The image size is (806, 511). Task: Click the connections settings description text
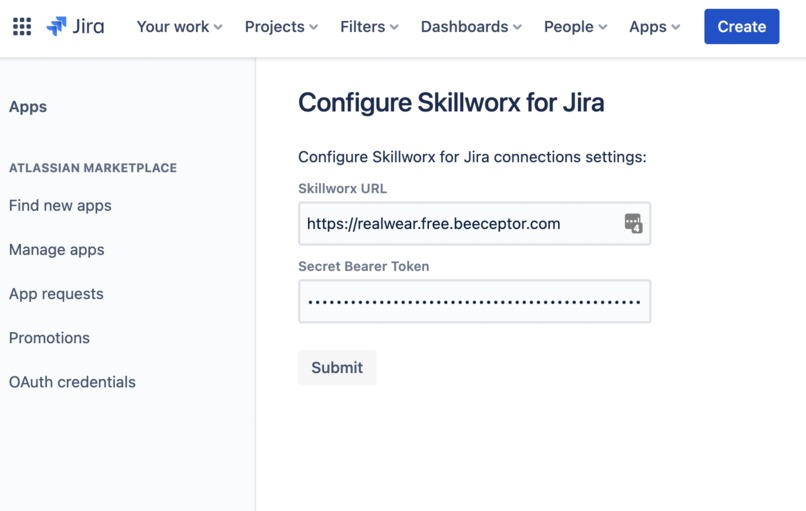[x=472, y=157]
